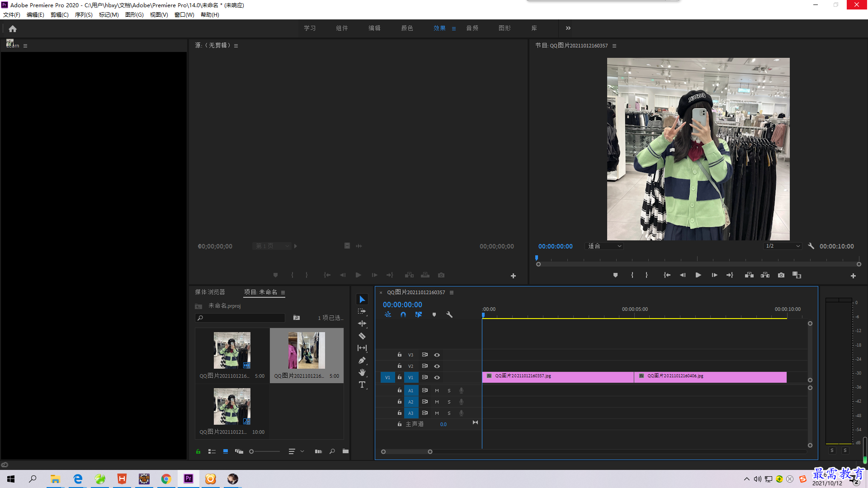This screenshot has width=868, height=488.
Task: Export frame with camera icon in Program Monitor
Action: (781, 275)
